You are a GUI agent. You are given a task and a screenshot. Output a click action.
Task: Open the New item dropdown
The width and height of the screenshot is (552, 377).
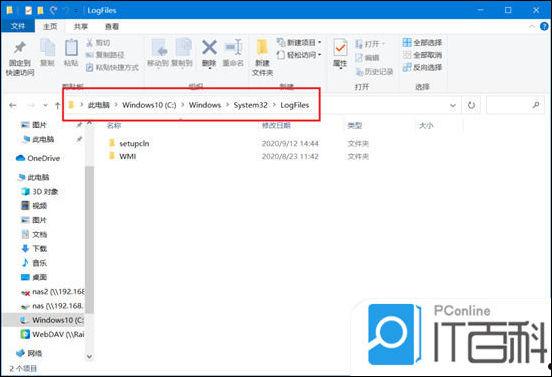point(300,43)
